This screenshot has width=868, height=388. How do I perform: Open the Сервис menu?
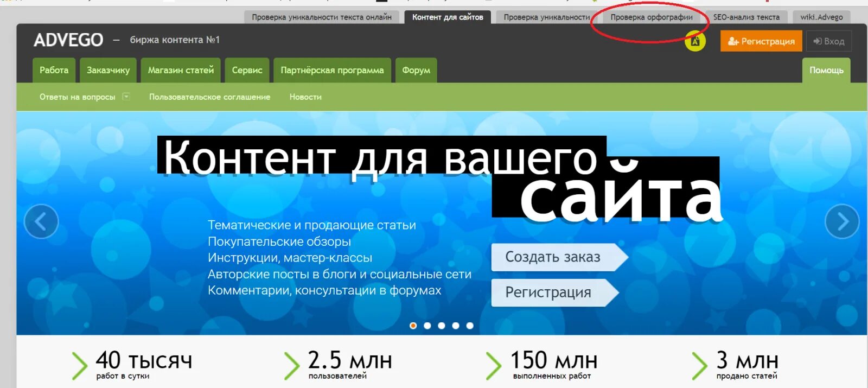(x=247, y=71)
